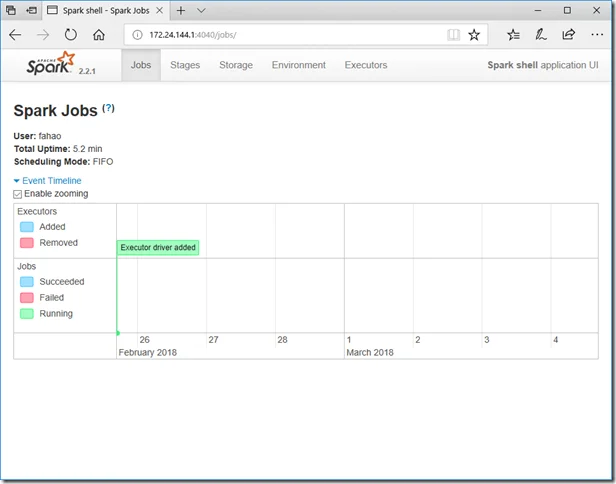Open the Environment tab

(298, 65)
